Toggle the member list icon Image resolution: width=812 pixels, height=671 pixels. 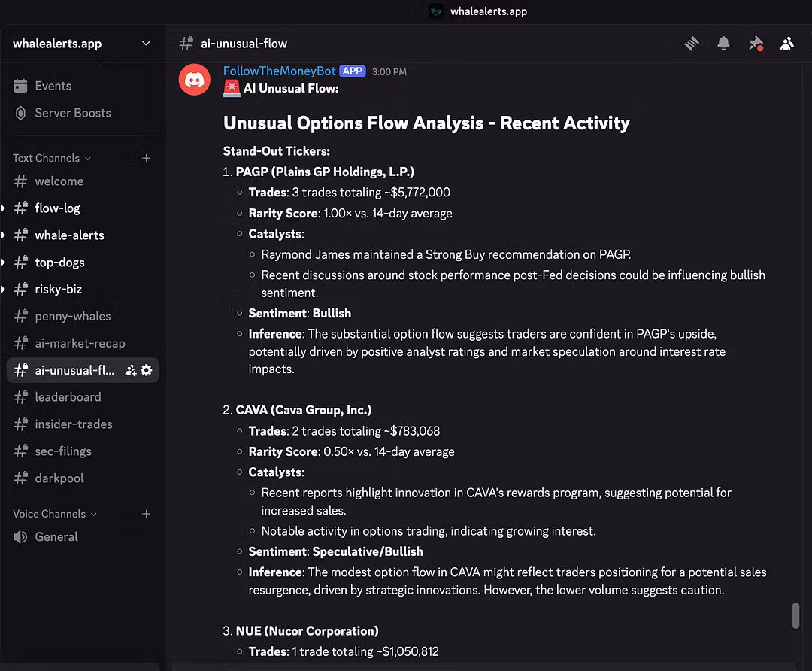(787, 44)
